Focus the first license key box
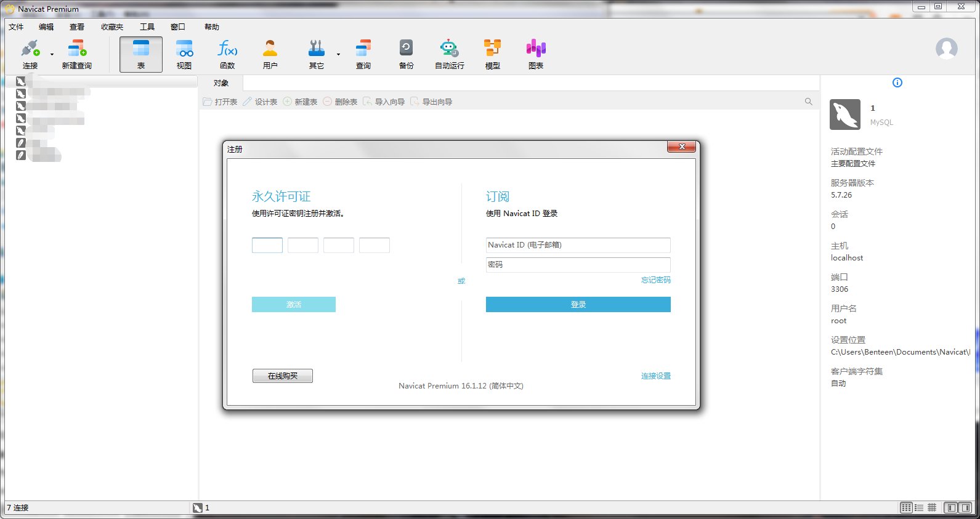 267,245
